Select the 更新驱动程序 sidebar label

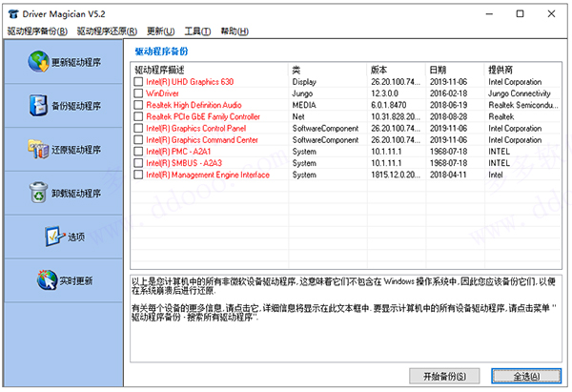coord(76,62)
